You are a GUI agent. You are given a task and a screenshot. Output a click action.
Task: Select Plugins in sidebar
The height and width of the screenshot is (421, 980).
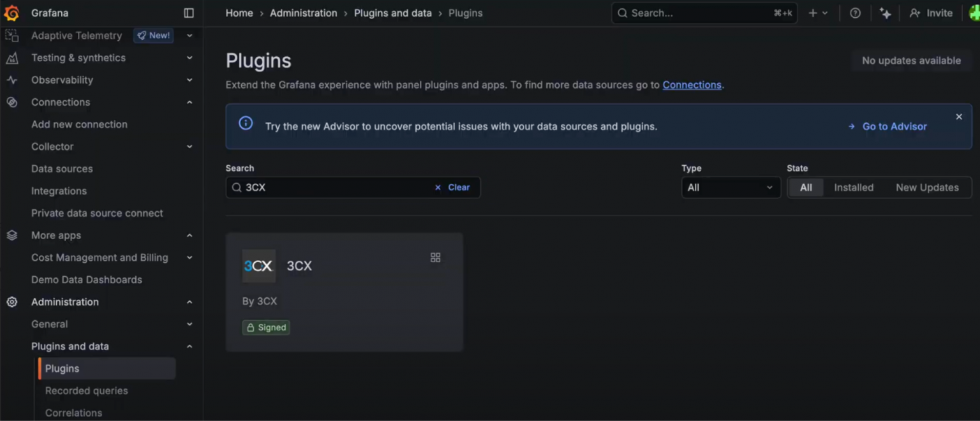point(107,369)
